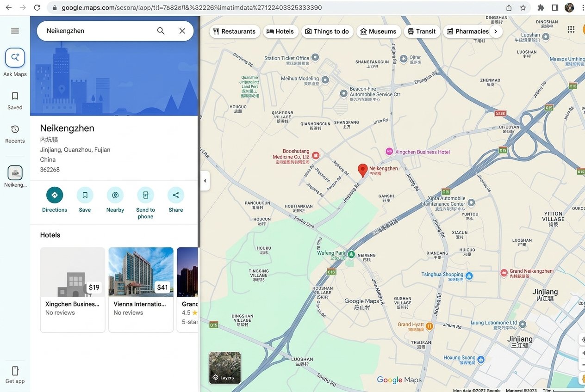Screen dimensions: 585x392
Task: Click the $19 hotel price tag
Action: (94, 288)
